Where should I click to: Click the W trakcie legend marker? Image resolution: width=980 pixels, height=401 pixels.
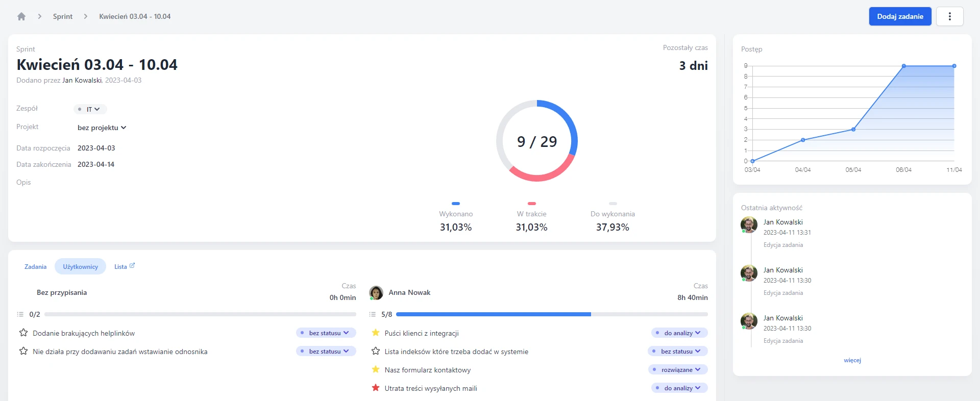pyautogui.click(x=532, y=204)
